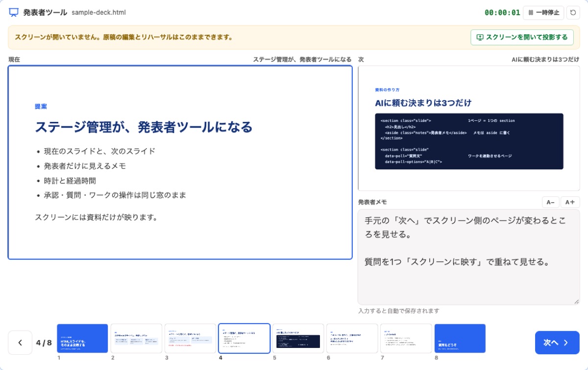The width and height of the screenshot is (588, 370).
Task: Click the current slide preview
Action: (180, 162)
